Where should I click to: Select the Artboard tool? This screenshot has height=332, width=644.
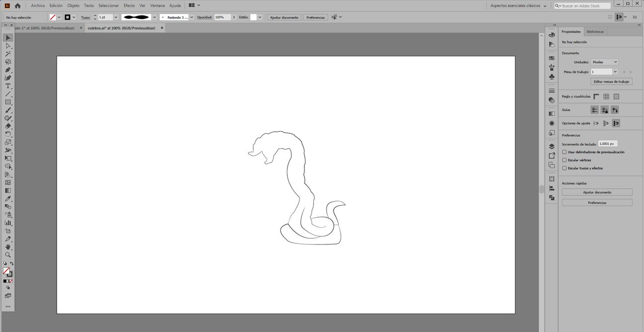pyautogui.click(x=8, y=230)
